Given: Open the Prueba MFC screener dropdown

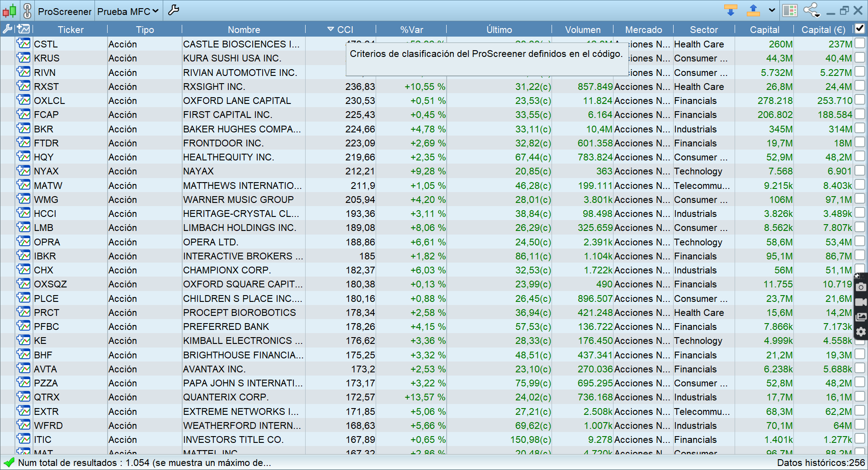Looking at the screenshot, I should 128,11.
